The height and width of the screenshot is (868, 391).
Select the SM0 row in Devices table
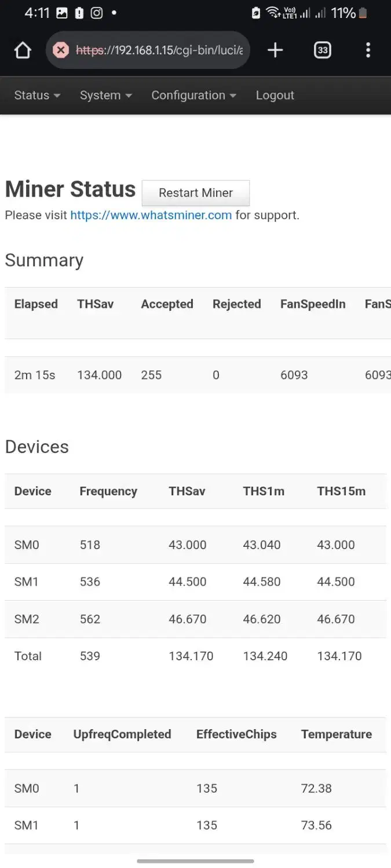(x=27, y=545)
